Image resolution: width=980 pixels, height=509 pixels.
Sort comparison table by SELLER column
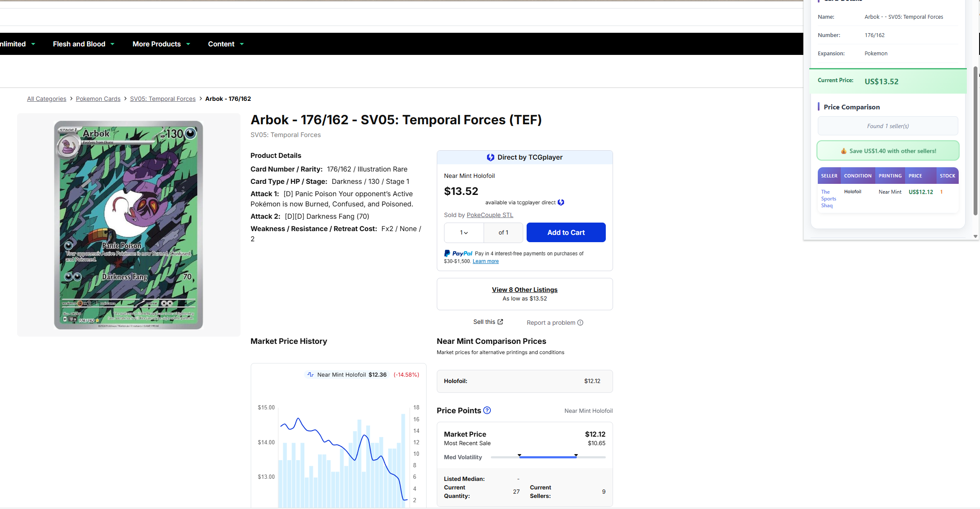click(x=829, y=176)
